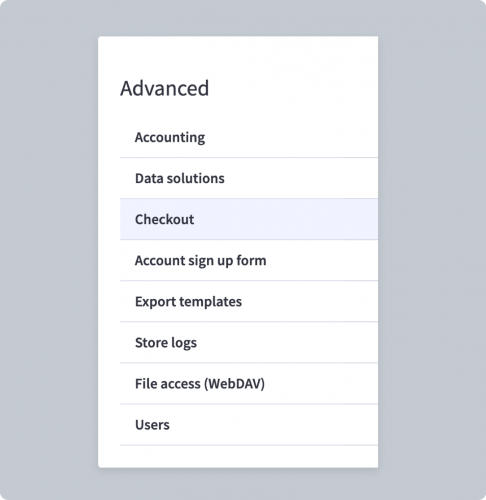
Task: Open Export templates
Action: [249, 301]
